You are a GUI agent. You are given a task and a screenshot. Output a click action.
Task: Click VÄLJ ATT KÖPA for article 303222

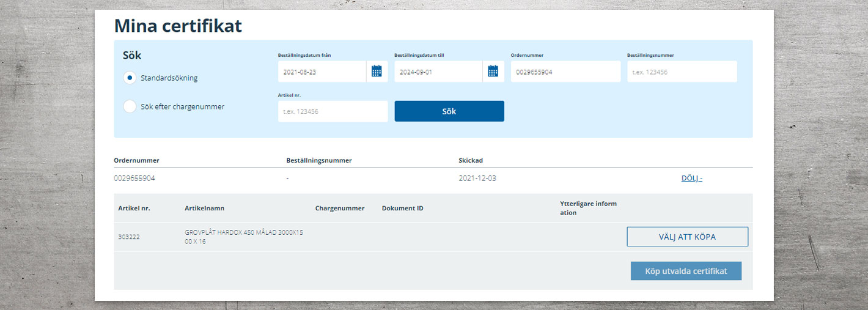pyautogui.click(x=687, y=237)
